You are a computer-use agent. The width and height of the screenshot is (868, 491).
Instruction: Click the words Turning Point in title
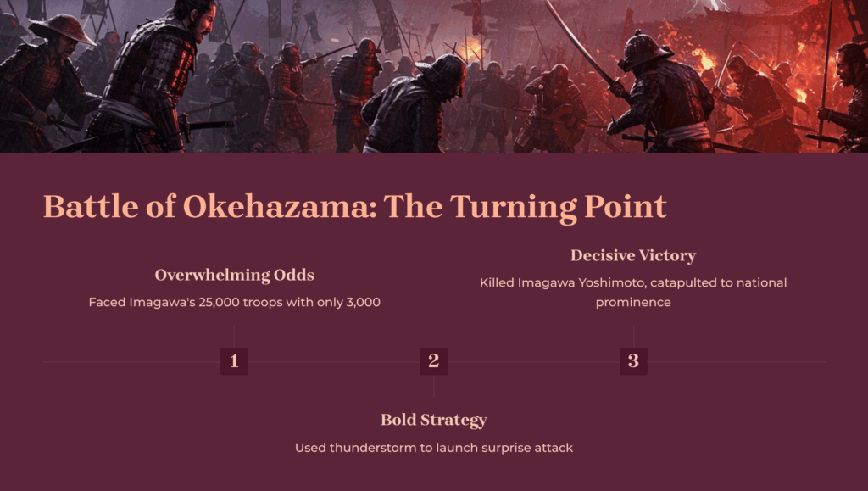(559, 208)
